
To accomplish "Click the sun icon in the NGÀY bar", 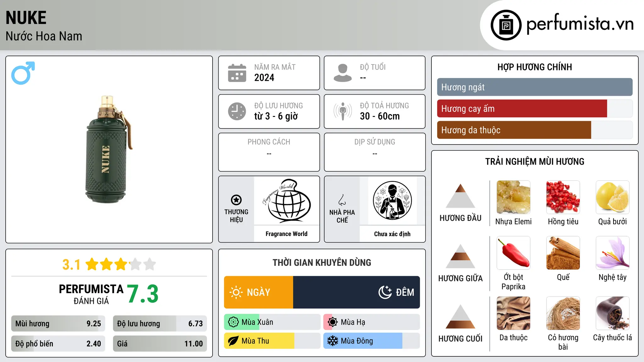I will (236, 292).
